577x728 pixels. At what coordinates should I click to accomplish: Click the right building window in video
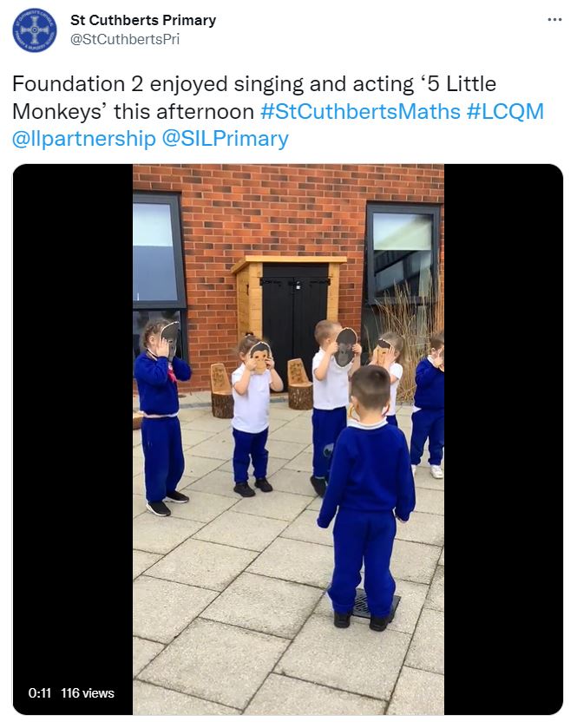tap(403, 253)
